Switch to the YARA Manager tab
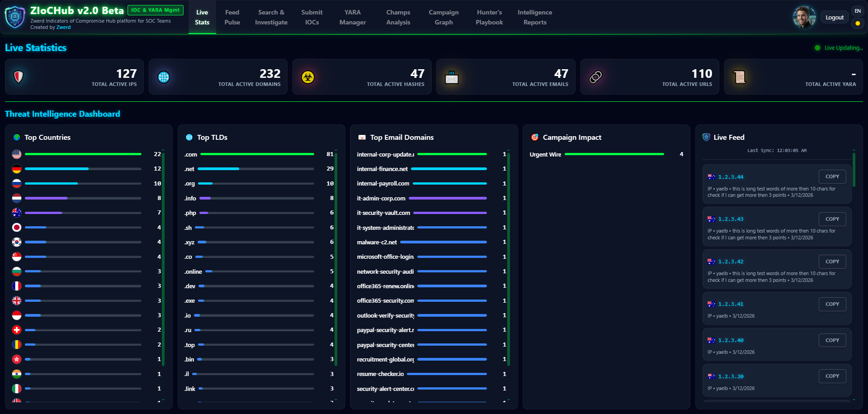This screenshot has width=868, height=414. point(352,17)
